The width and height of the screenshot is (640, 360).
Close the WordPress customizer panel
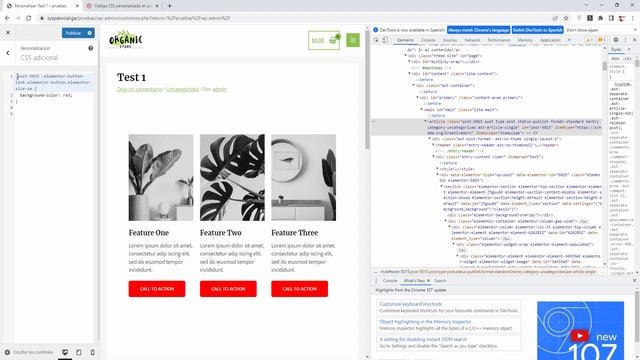[x=8, y=33]
